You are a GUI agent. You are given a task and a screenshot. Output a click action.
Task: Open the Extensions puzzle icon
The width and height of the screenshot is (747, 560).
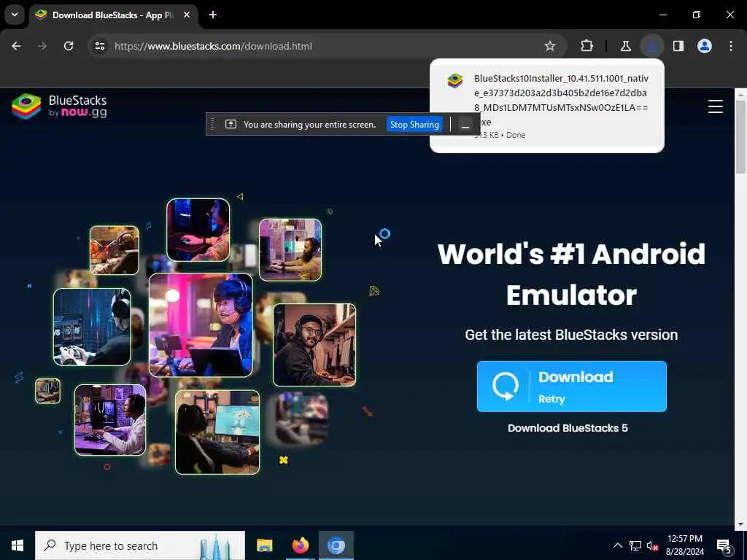pos(587,46)
